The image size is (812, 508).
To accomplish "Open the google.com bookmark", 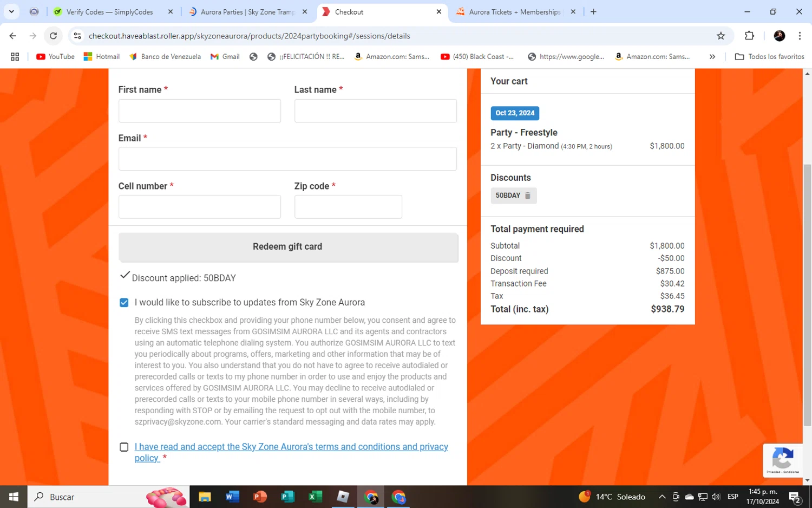I will tap(566, 56).
